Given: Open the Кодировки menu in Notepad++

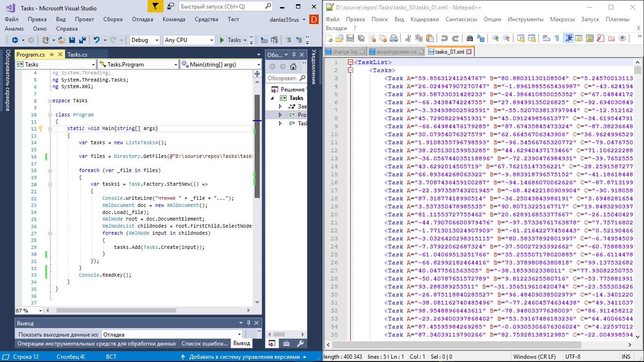Looking at the screenshot, I should click(425, 19).
